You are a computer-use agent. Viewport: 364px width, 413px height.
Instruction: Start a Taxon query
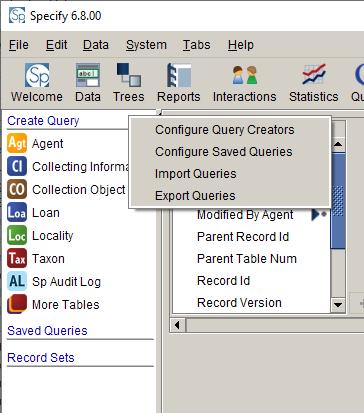click(48, 259)
